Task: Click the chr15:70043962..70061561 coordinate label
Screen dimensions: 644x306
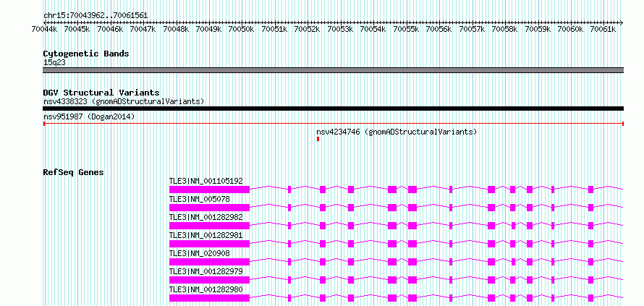Action: [96, 16]
